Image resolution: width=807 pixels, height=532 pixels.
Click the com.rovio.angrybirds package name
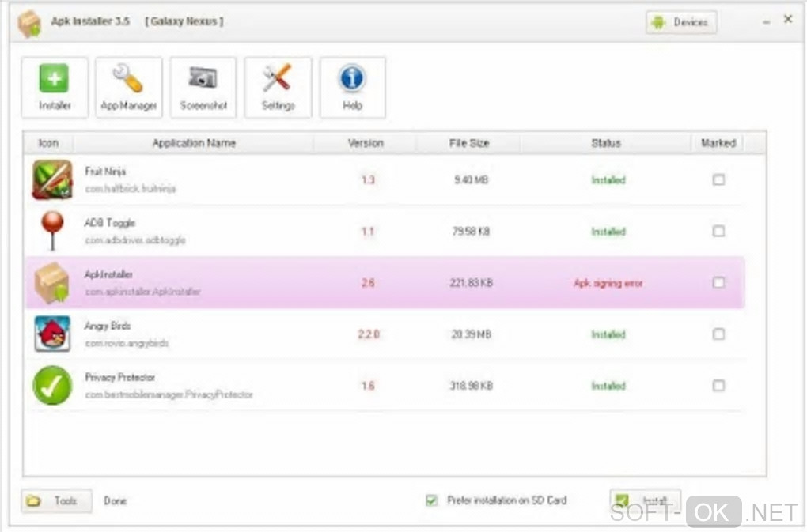127,343
